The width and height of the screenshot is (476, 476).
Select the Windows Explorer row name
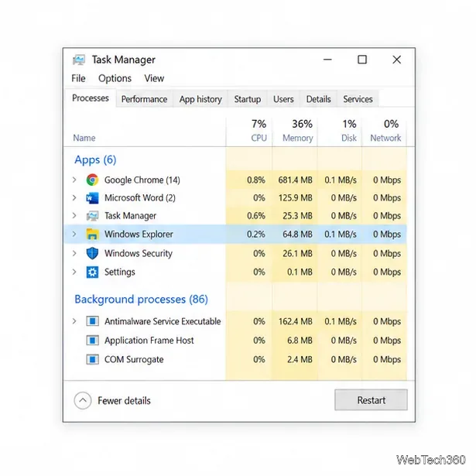point(139,234)
